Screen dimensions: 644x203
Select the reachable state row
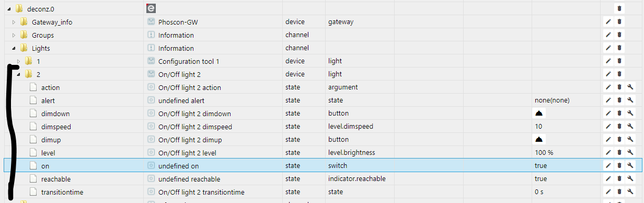(322, 179)
